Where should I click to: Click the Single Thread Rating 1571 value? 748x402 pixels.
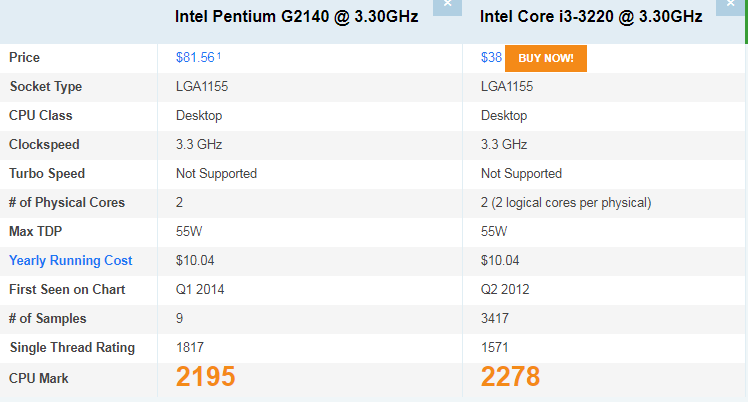click(x=494, y=347)
